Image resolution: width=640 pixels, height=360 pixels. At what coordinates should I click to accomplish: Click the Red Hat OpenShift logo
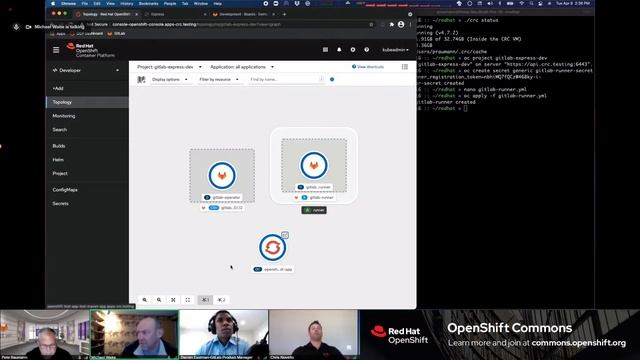click(x=91, y=50)
